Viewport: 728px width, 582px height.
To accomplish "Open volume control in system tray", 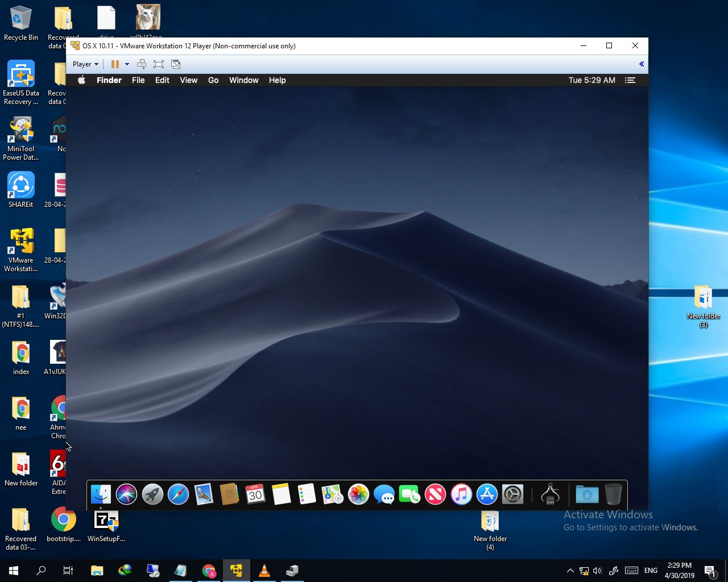I will 597,571.
